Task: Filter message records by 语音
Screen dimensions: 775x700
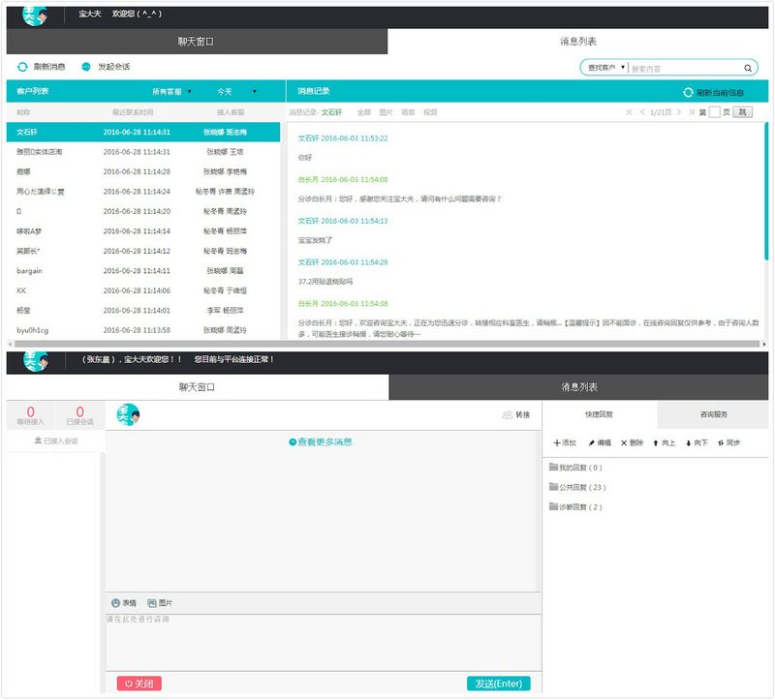Action: [408, 112]
